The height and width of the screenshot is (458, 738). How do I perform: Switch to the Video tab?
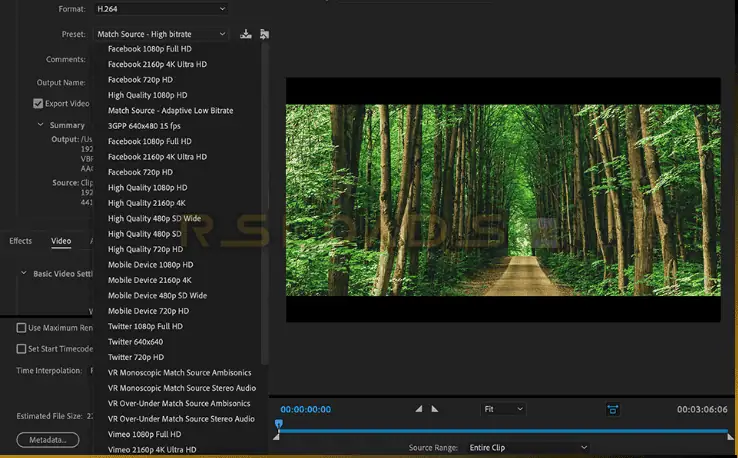(61, 241)
